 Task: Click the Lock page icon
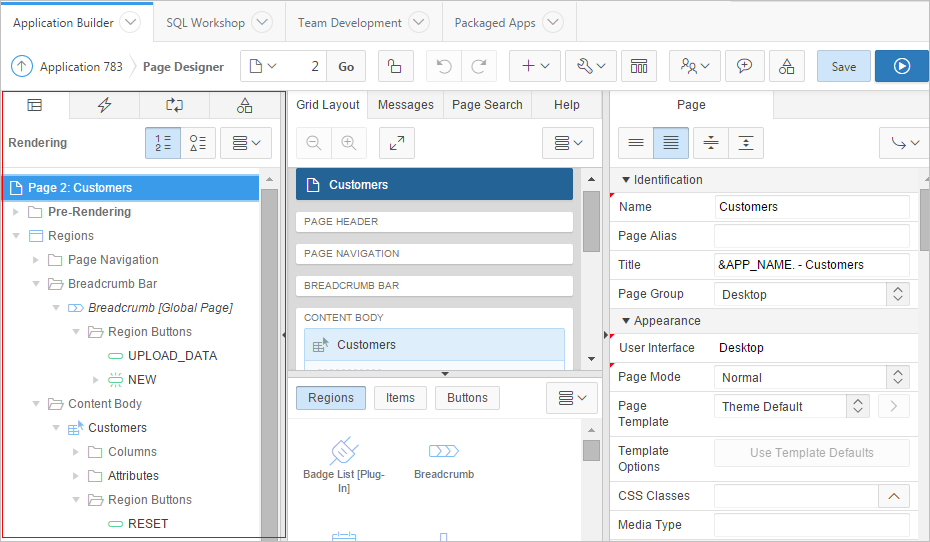[395, 66]
